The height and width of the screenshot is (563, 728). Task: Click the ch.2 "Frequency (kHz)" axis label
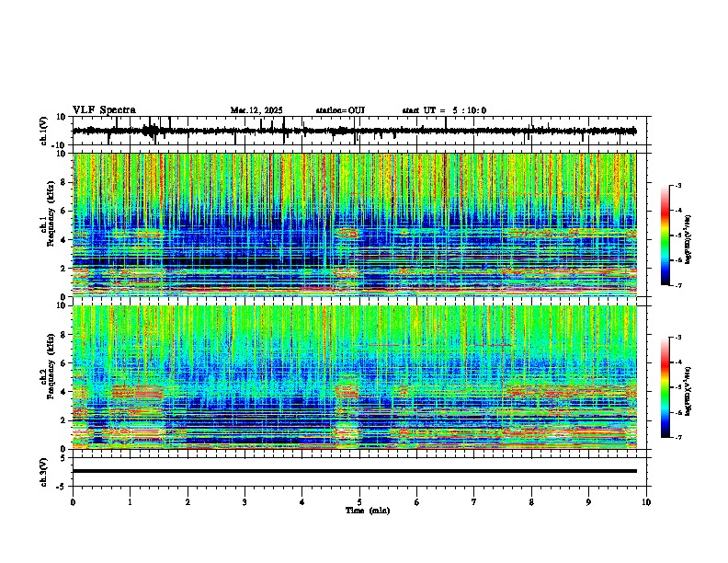pyautogui.click(x=51, y=366)
